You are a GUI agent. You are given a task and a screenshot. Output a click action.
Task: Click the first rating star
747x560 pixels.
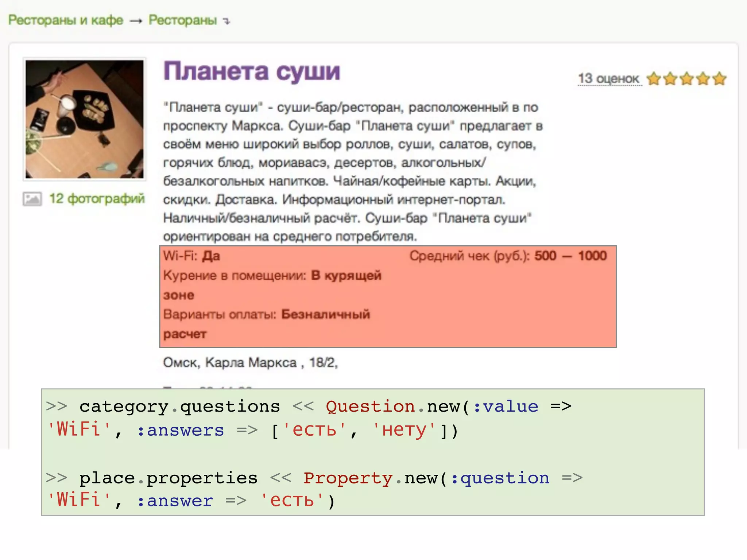654,78
